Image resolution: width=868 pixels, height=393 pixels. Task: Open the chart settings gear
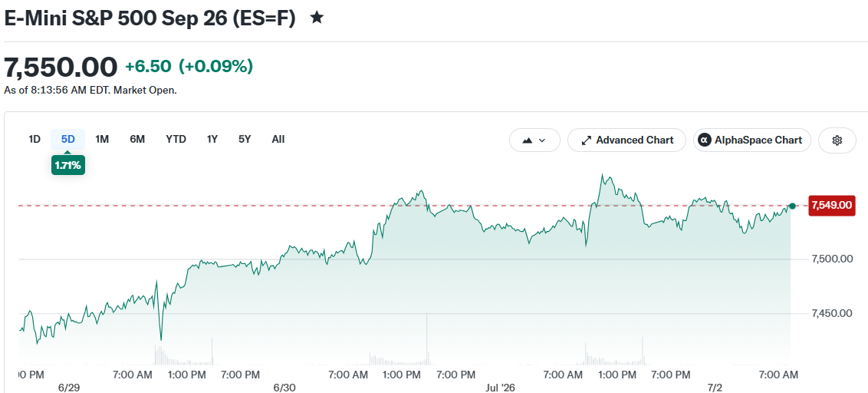(837, 140)
